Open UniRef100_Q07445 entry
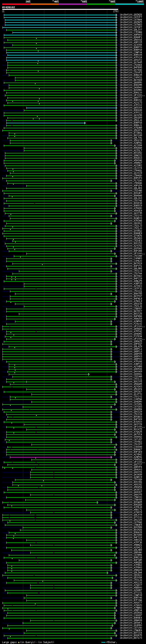Image resolution: width=146 pixels, height=644 pixels. coord(131,63)
